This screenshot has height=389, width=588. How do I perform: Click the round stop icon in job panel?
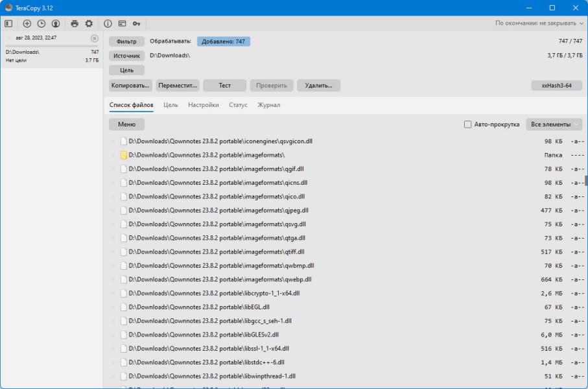tap(95, 38)
